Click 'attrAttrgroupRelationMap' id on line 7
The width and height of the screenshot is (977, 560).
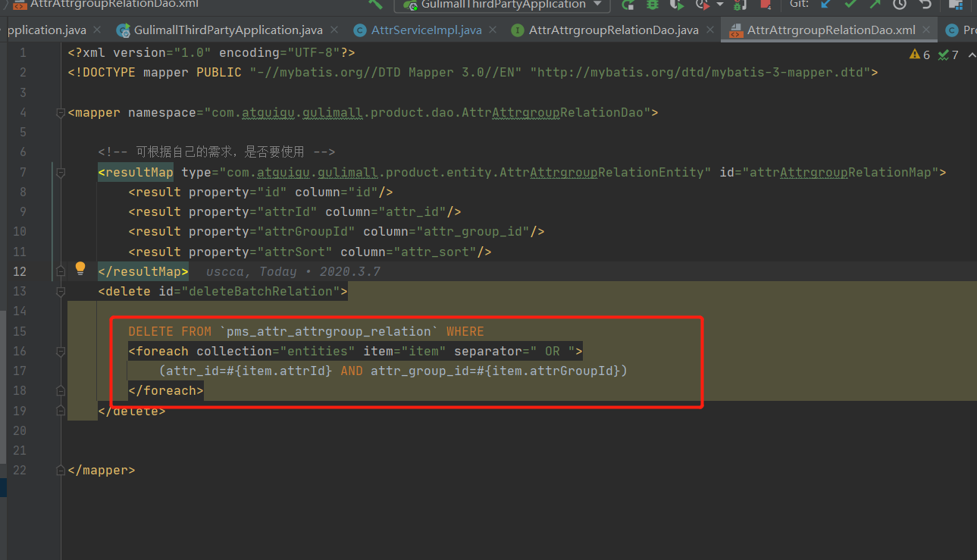840,173
